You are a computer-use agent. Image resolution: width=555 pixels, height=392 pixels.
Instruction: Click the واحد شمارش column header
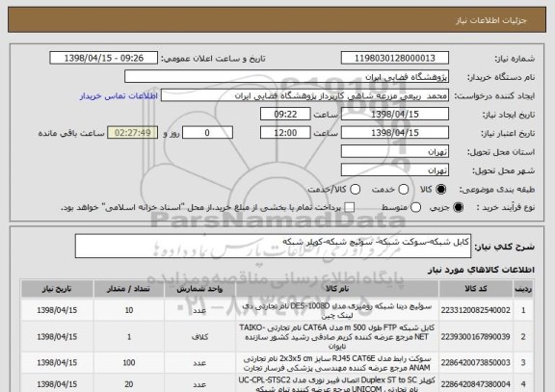[199, 289]
